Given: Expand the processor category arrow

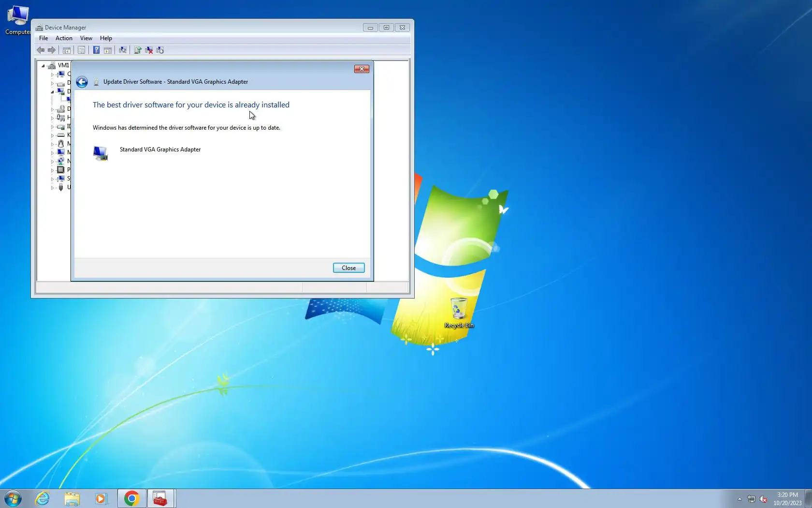Looking at the screenshot, I should pos(52,170).
